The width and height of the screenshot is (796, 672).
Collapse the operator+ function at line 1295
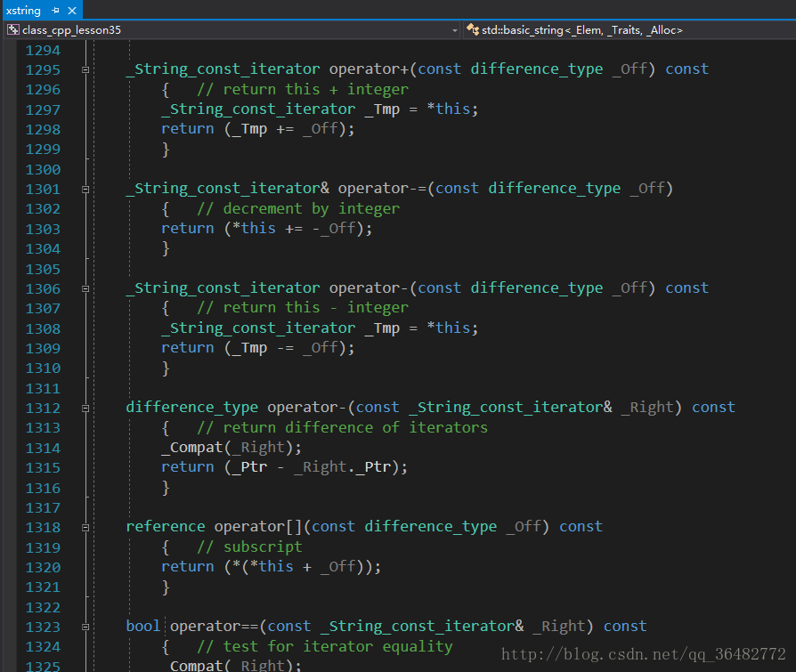point(85,69)
